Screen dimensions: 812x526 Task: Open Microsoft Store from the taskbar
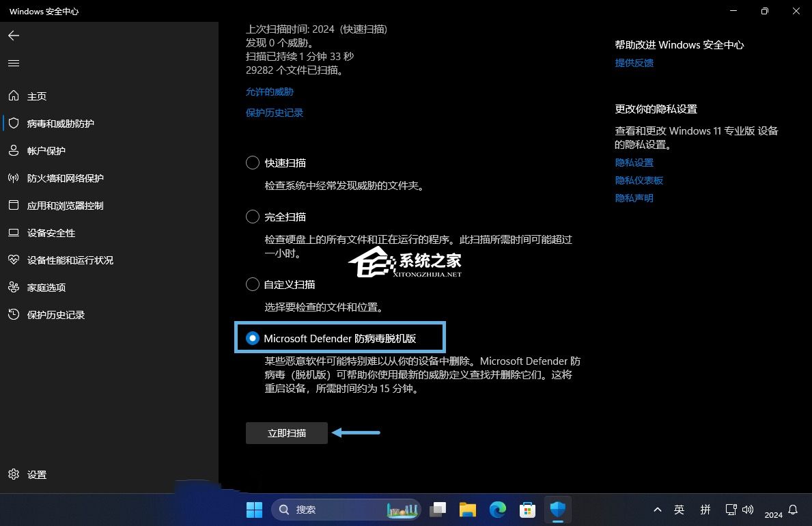click(x=527, y=510)
